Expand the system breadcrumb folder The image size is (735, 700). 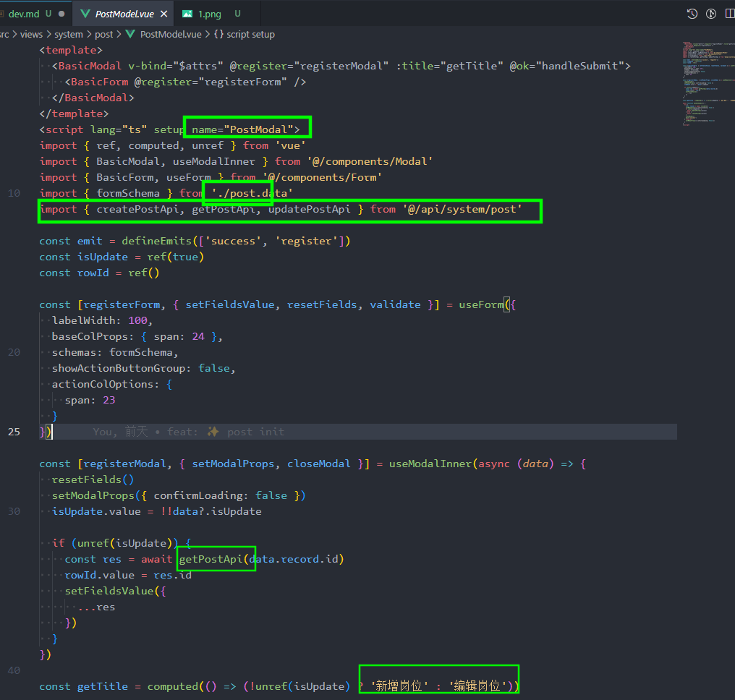pos(69,34)
